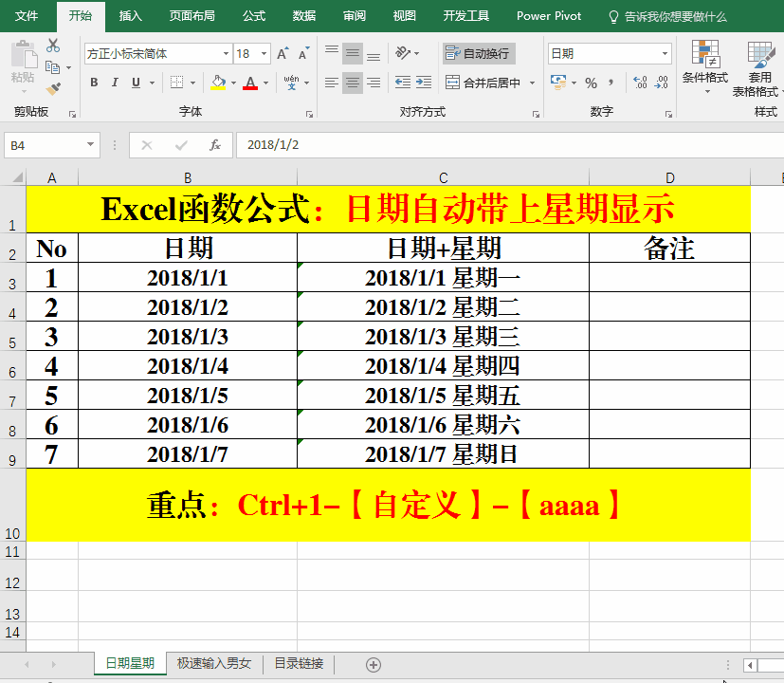
Task: Click the Insert Function fx icon
Action: [x=215, y=145]
